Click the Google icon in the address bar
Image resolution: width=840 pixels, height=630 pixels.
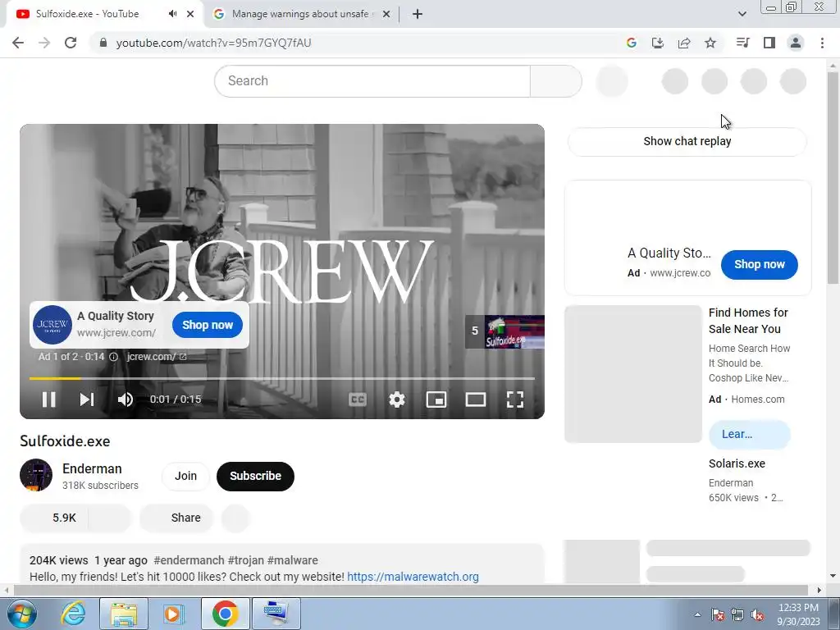631,43
